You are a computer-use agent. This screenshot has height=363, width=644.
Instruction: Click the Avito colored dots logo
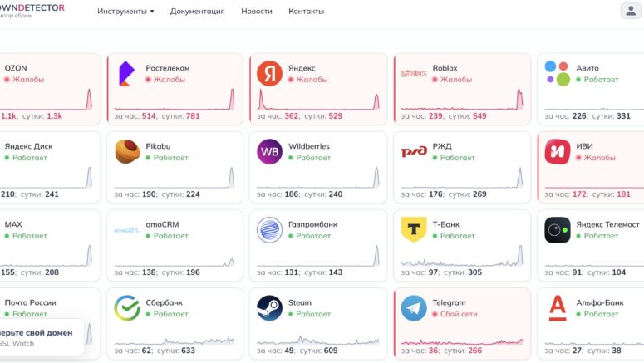558,73
